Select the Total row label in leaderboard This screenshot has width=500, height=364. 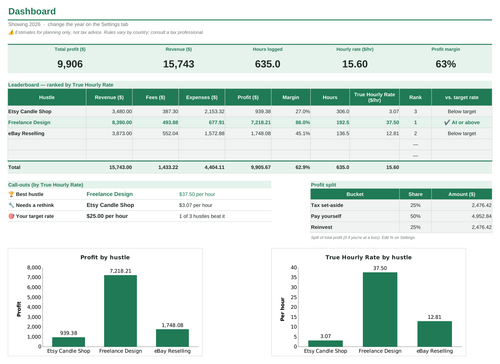pos(14,167)
